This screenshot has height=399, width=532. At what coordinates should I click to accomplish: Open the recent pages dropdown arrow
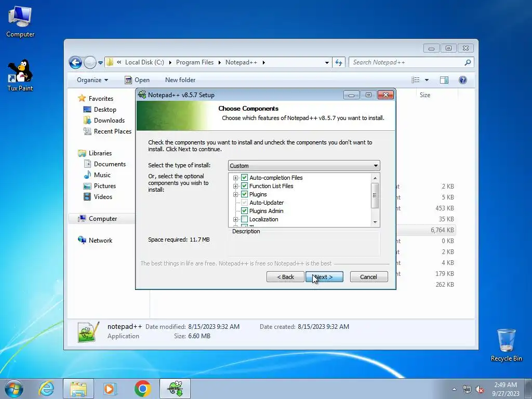tap(100, 63)
